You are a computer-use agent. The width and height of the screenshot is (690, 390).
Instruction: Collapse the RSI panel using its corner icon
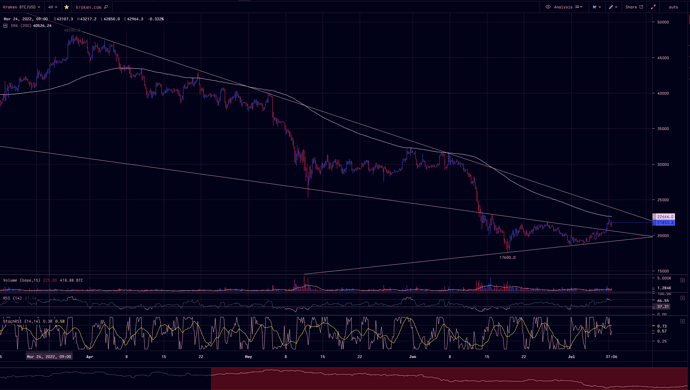point(682,298)
